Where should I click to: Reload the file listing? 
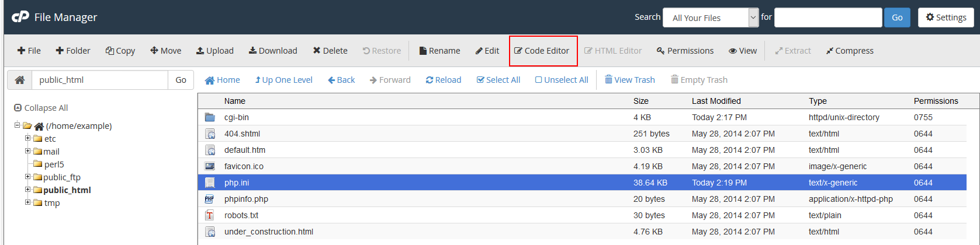point(444,80)
